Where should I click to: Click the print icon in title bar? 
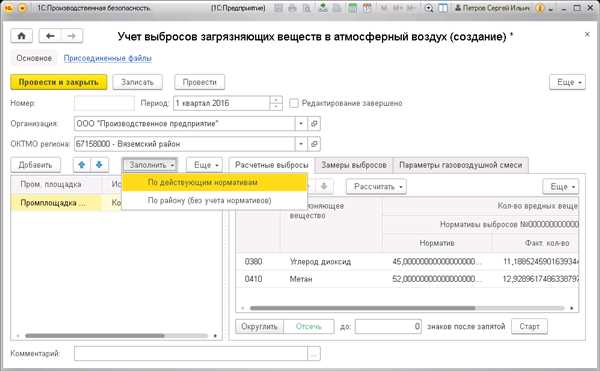point(292,8)
